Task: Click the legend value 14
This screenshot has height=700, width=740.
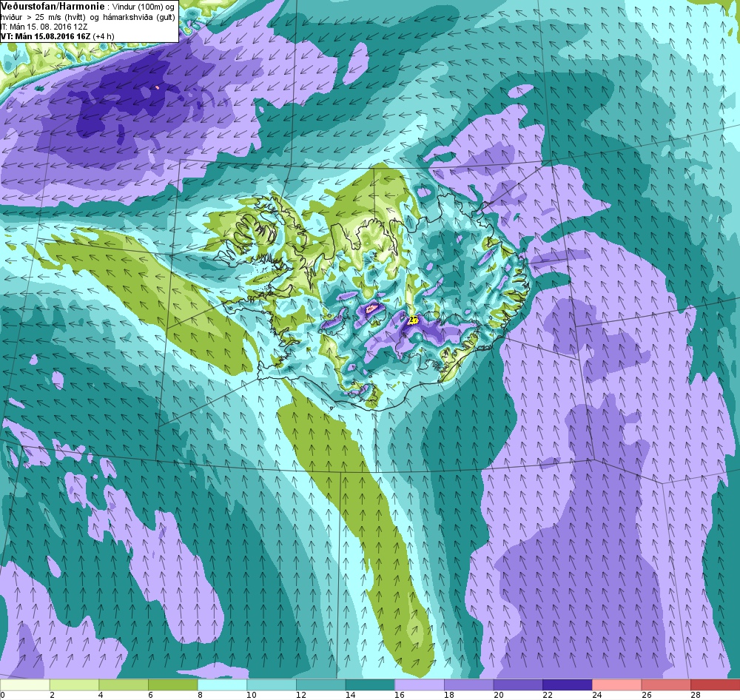Action: pyautogui.click(x=350, y=695)
